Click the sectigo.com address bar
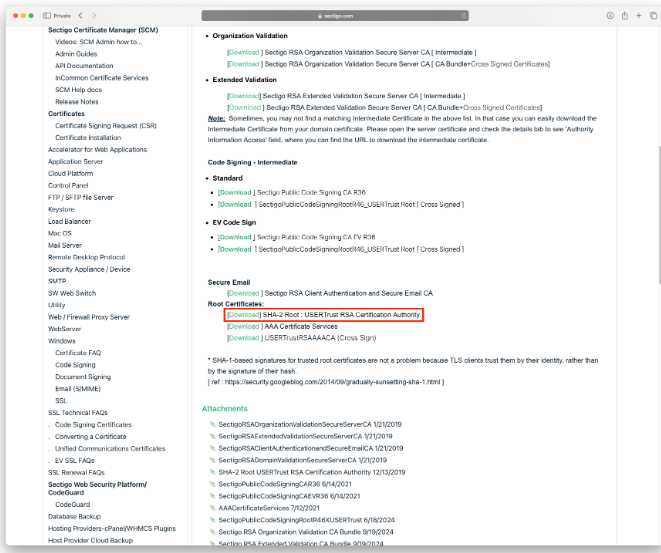The width and height of the screenshot is (661, 553). 335,16
